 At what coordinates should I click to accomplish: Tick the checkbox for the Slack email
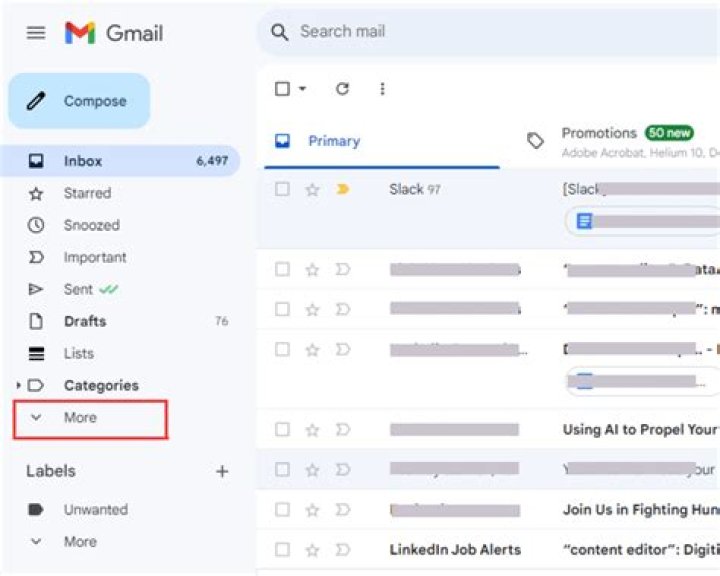pos(282,189)
